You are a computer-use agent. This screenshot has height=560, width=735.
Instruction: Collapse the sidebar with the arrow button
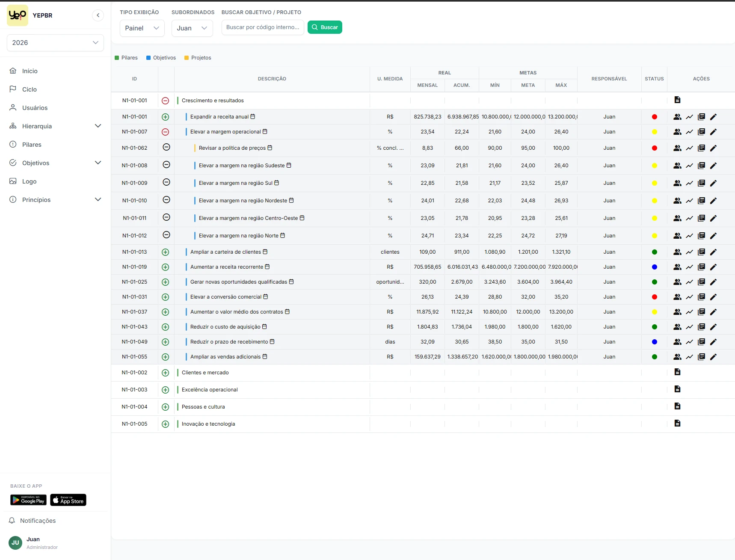[x=98, y=15]
